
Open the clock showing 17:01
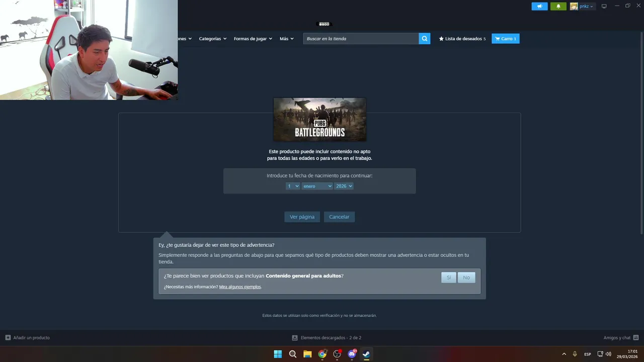pos(627,354)
